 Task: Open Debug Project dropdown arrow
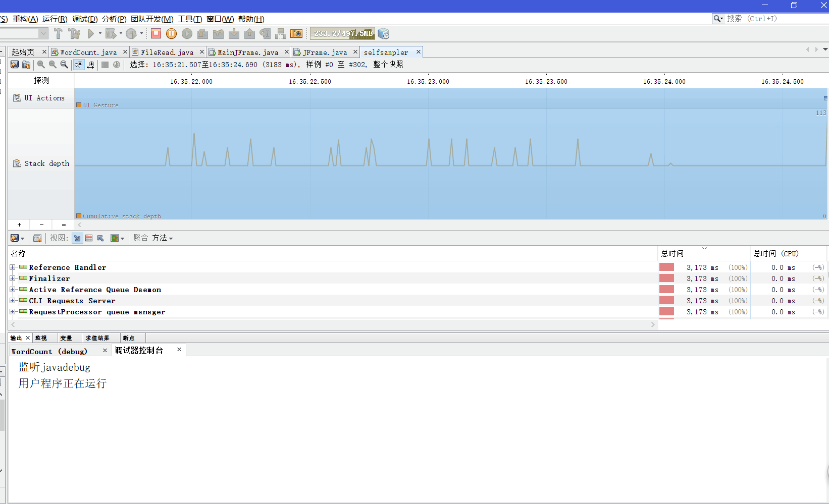tap(121, 34)
